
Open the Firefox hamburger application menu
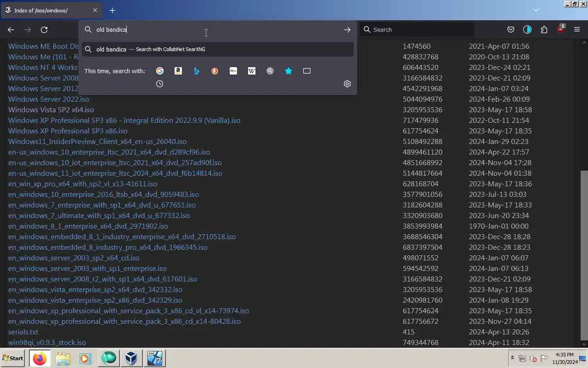[x=577, y=29]
